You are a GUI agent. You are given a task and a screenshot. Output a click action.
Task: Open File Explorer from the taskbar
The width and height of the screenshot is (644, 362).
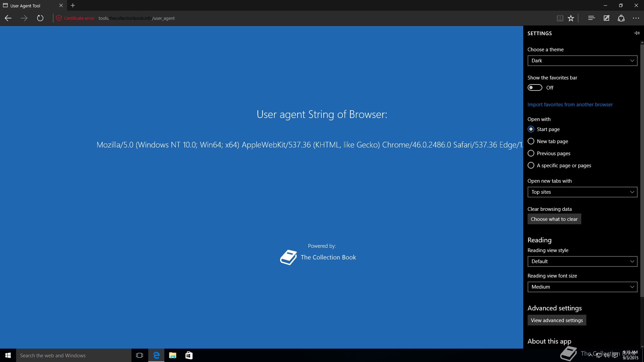point(173,355)
